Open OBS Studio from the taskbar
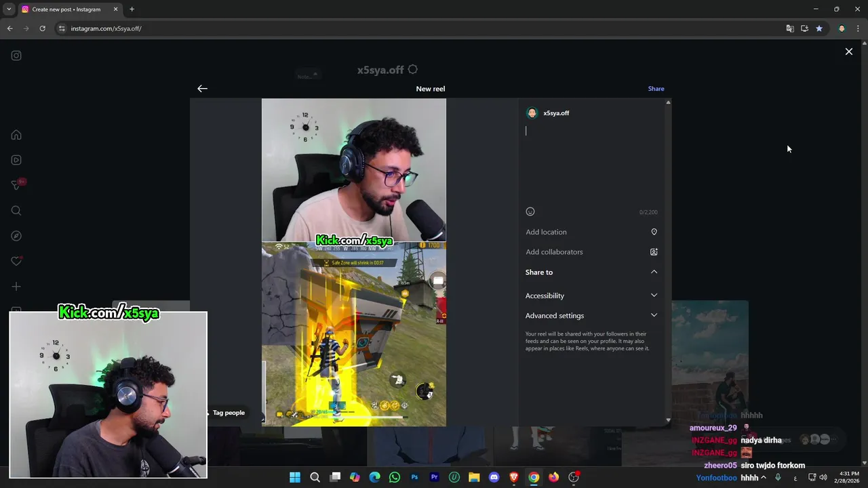This screenshot has width=868, height=488. point(574,477)
